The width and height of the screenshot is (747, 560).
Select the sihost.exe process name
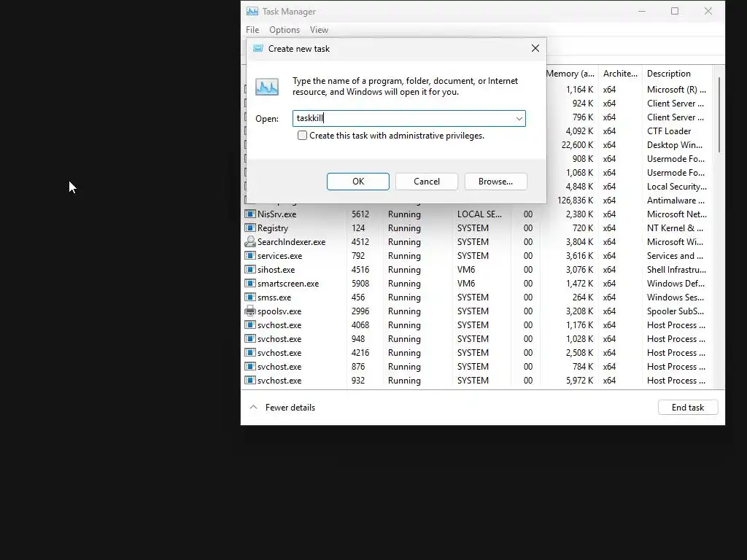[276, 270]
